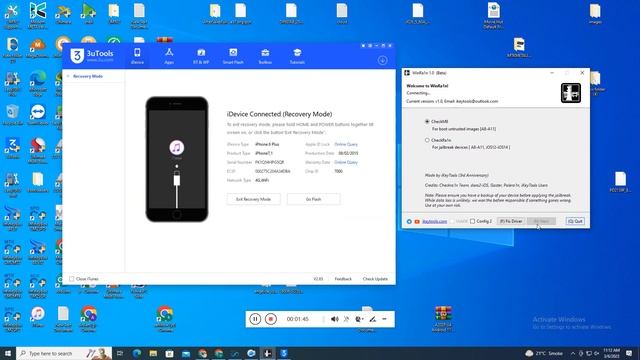640x360 pixels.
Task: Click the WinRa1n logo image
Action: click(x=571, y=93)
